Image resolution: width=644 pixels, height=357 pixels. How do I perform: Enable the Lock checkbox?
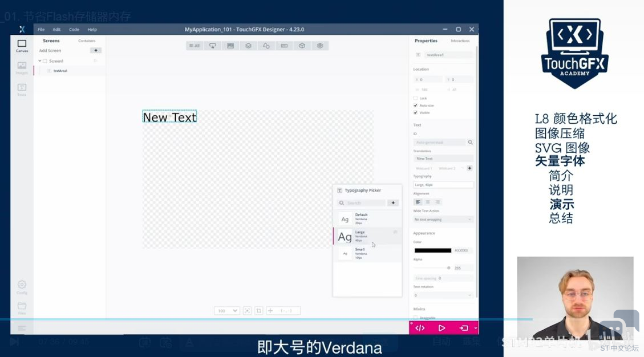click(x=415, y=98)
